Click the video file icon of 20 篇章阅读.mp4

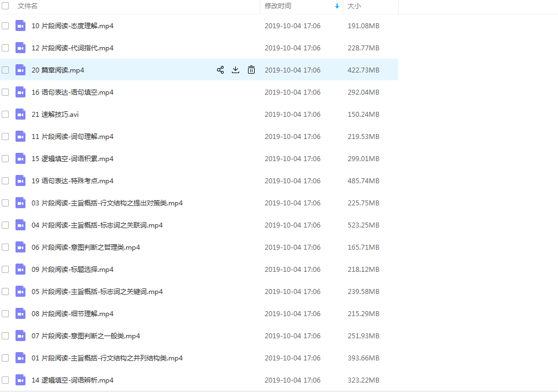[x=20, y=70]
